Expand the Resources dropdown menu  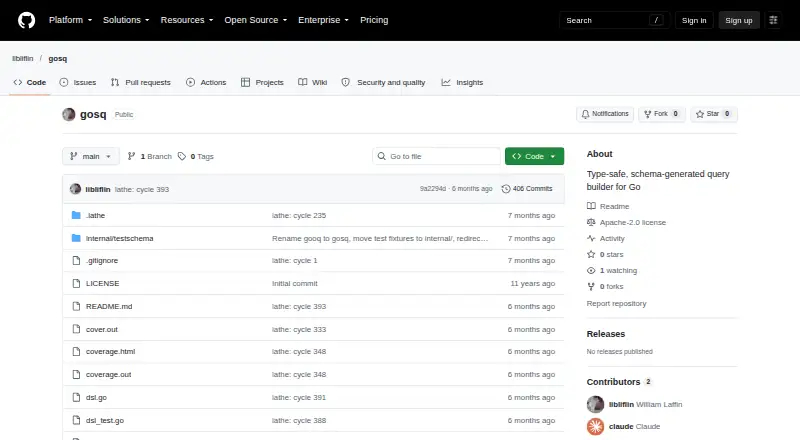click(187, 20)
